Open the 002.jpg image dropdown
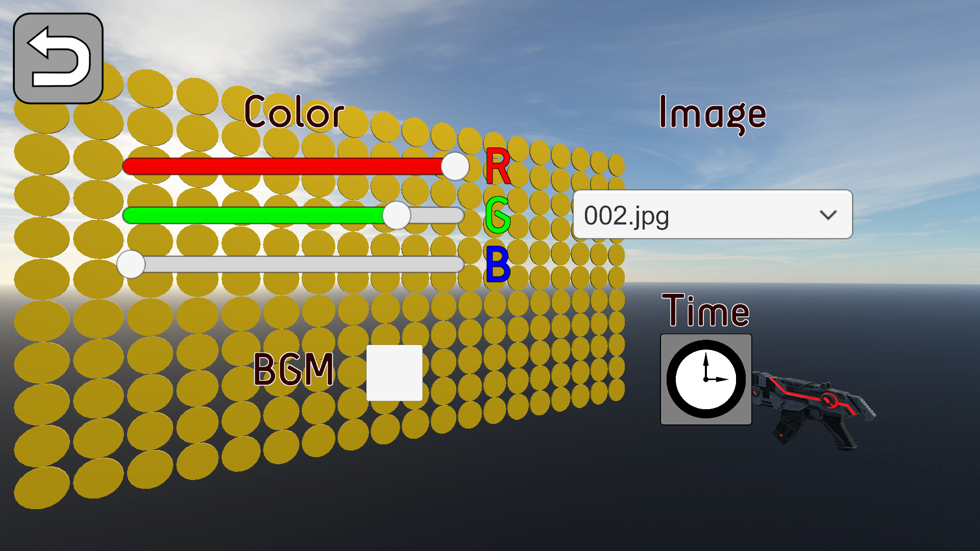 [713, 214]
